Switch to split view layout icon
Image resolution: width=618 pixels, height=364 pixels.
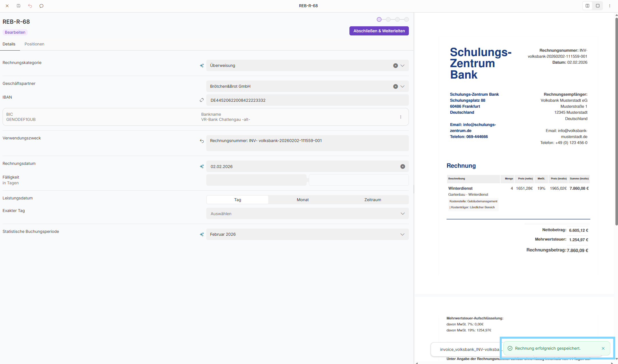(x=587, y=6)
